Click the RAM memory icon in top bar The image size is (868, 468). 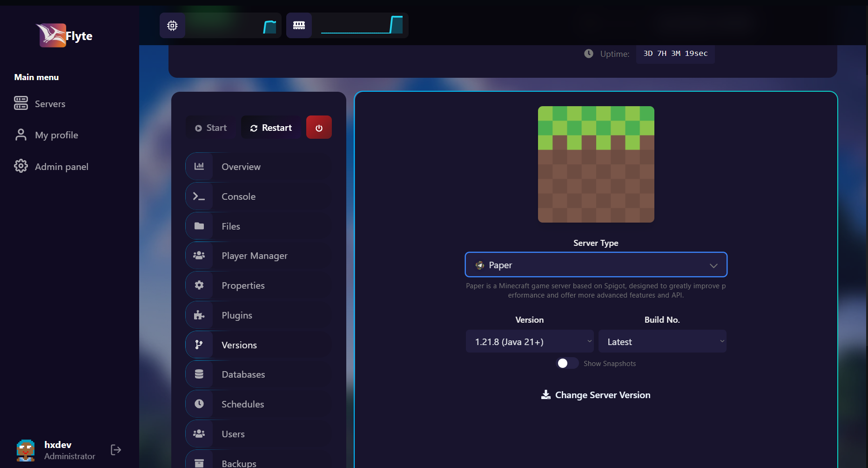[299, 26]
